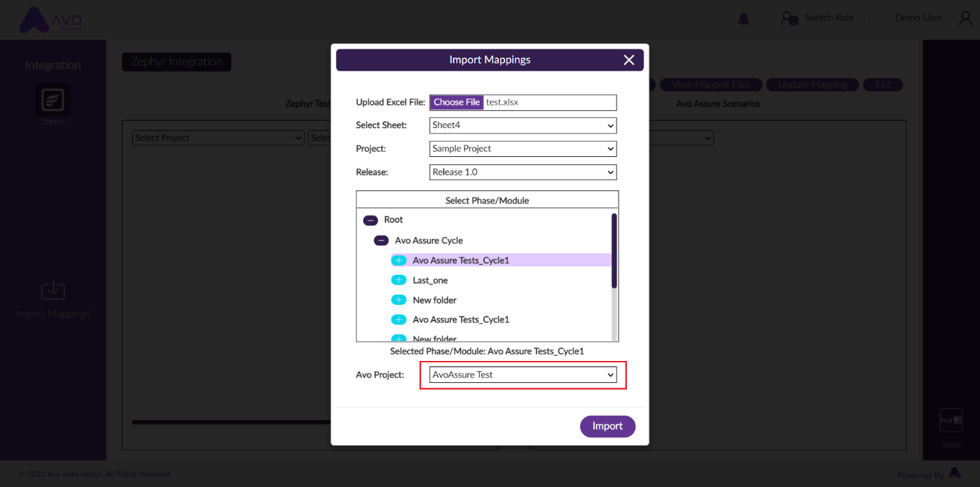
Task: Click the Demo User name
Action: tap(918, 18)
